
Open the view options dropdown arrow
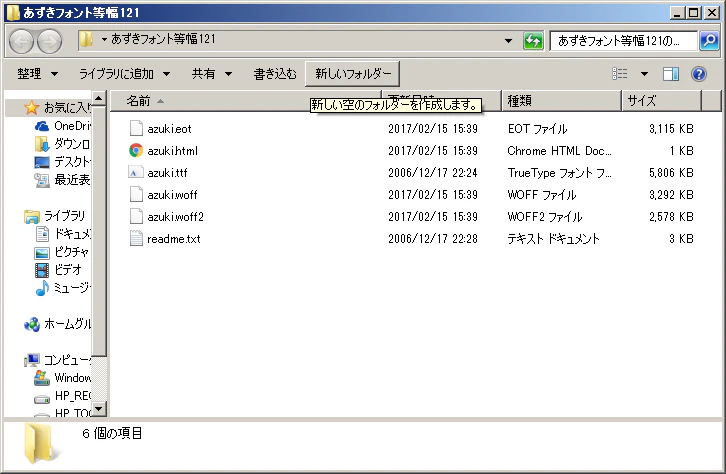click(644, 74)
